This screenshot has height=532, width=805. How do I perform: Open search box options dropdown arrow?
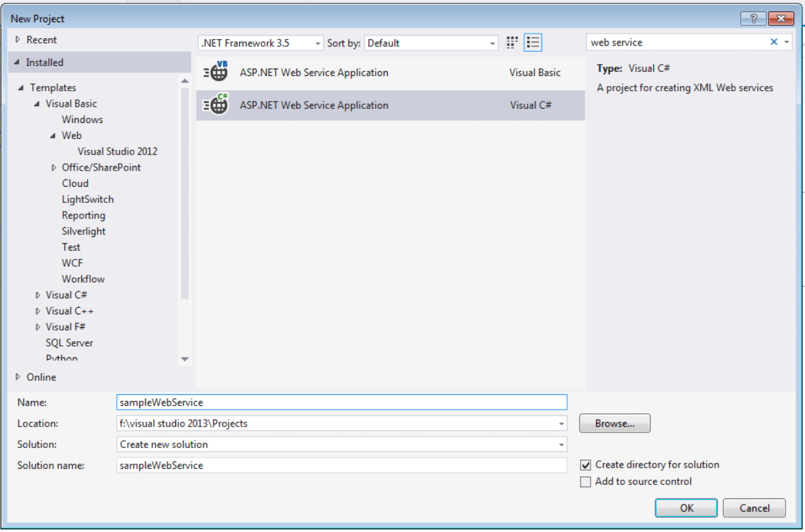tap(786, 42)
